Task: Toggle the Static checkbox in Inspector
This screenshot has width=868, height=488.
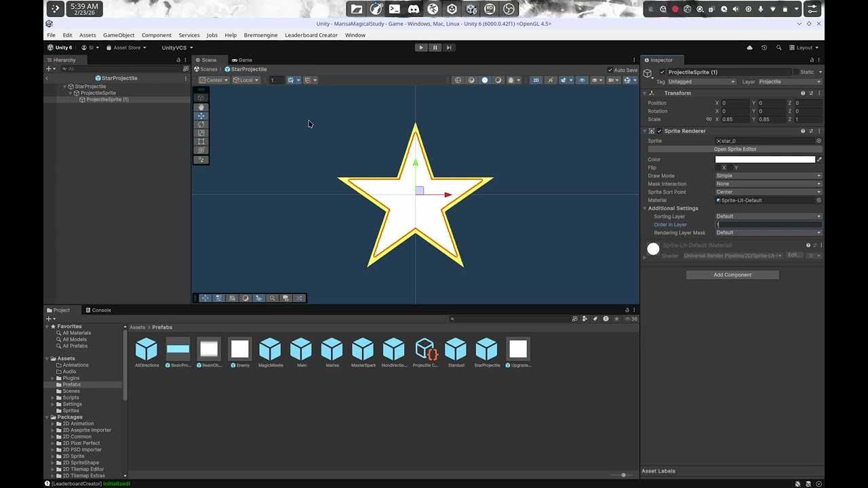Action: click(796, 72)
